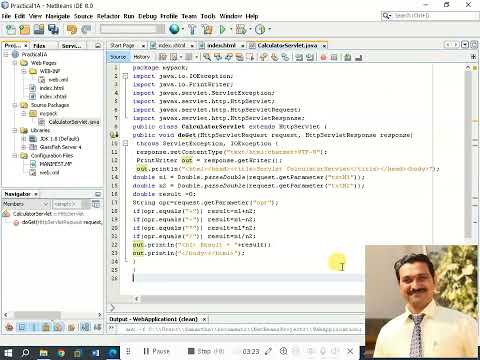Click the Open Project toolbar icon
Screen dimensions: 480x360
tap(39, 30)
